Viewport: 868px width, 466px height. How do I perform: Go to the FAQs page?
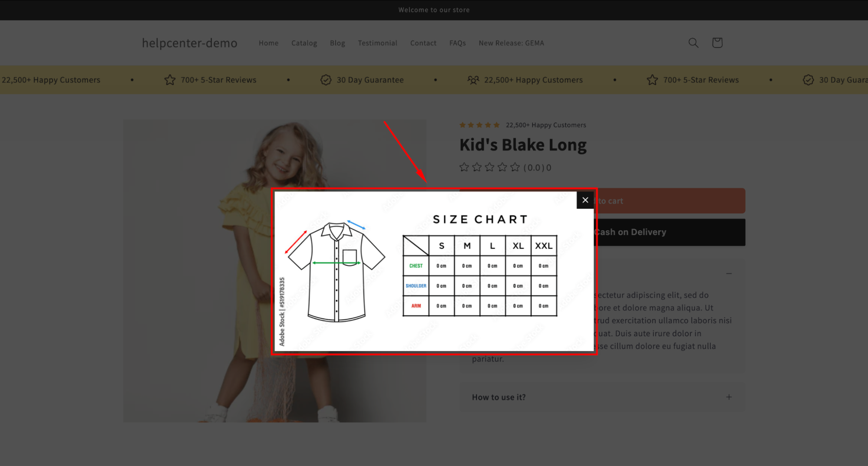457,43
